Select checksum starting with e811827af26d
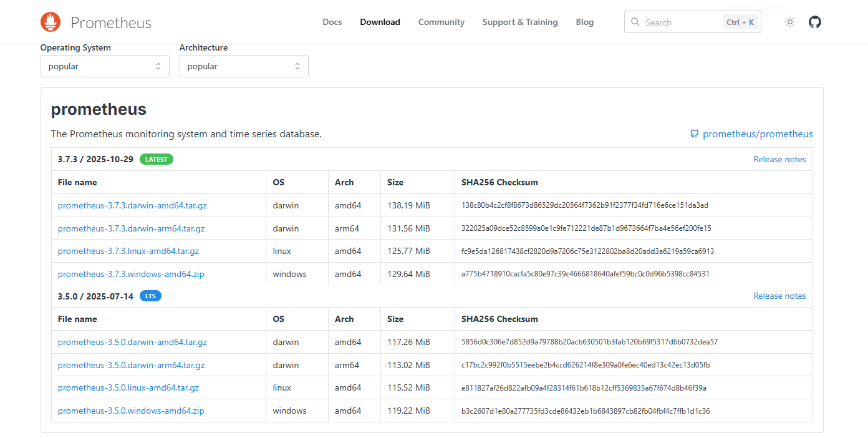The height and width of the screenshot is (438, 868). pyautogui.click(x=584, y=387)
